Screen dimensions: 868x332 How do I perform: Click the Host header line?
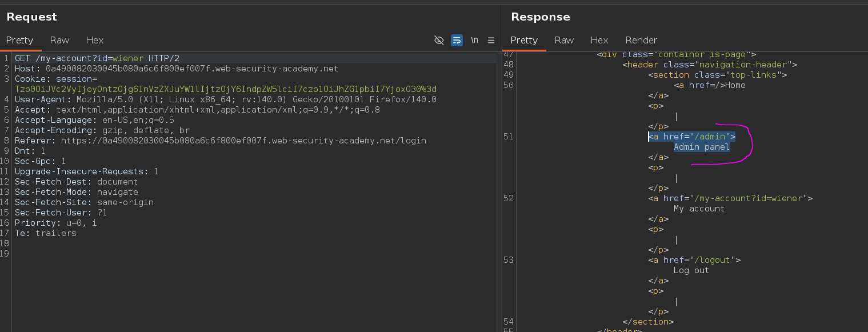[x=177, y=69]
